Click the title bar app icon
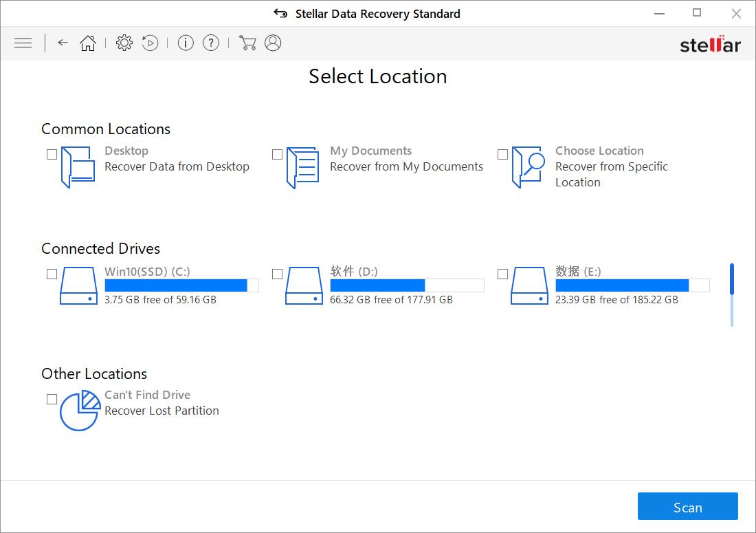Viewport: 756px width, 533px height. [280, 14]
